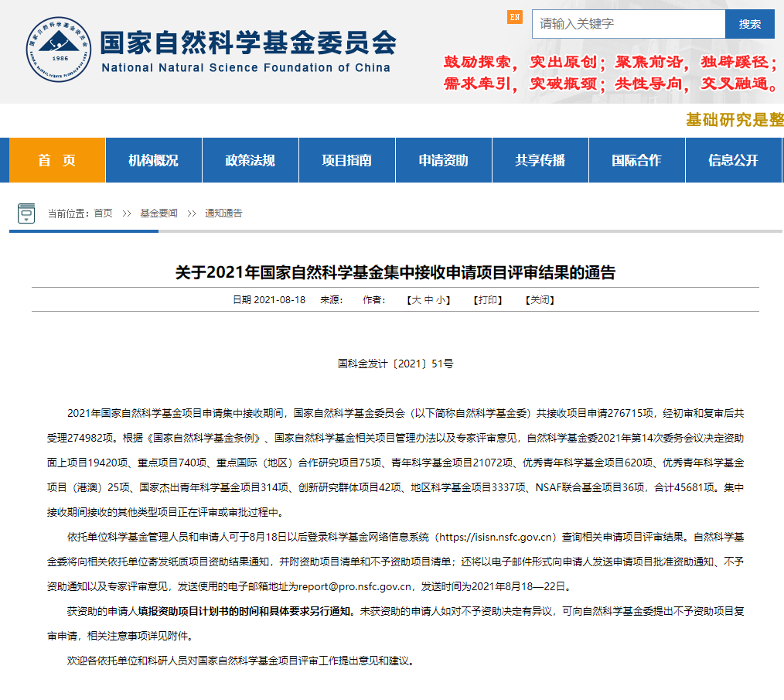Click the NSFC circular logo emblem
The height and width of the screenshot is (700, 784).
[x=59, y=50]
